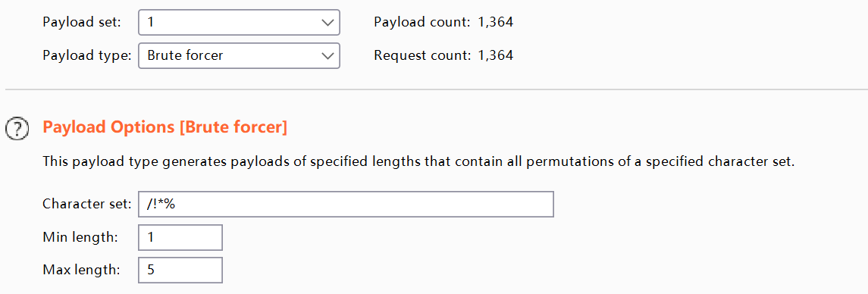Screen dimensions: 868x294
Task: Click the value 5 in Max length
Action: pos(151,271)
